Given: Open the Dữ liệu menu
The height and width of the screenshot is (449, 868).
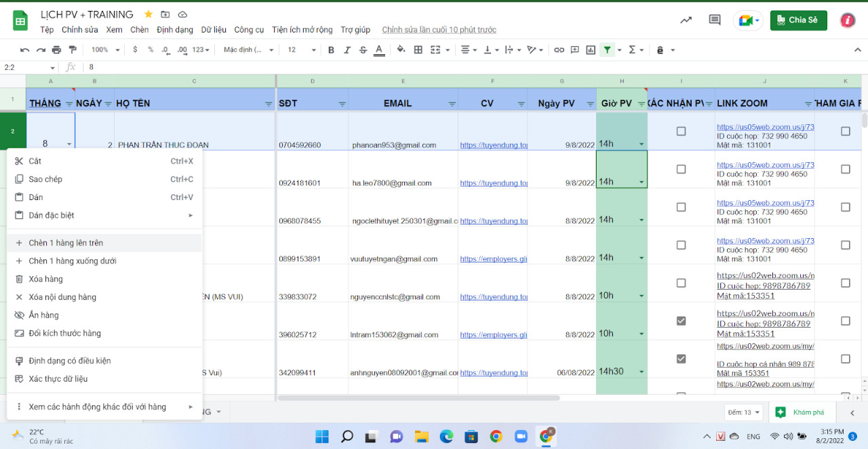Looking at the screenshot, I should coord(214,29).
